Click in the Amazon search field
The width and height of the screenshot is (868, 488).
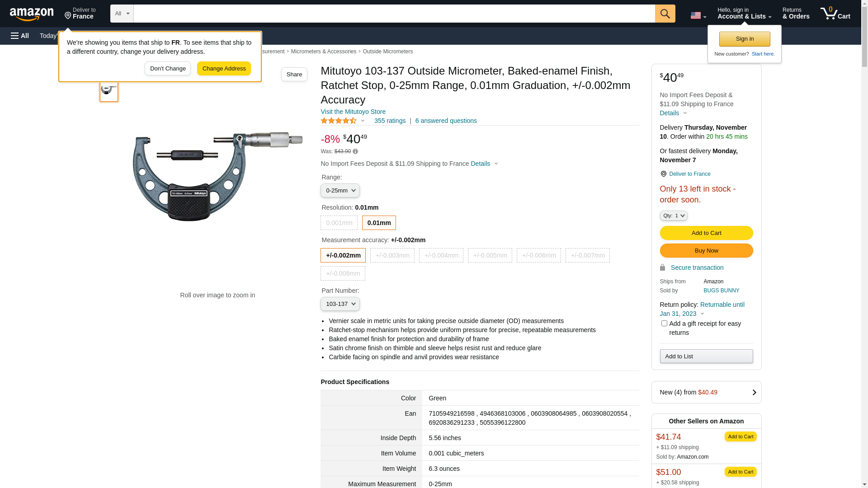(393, 14)
